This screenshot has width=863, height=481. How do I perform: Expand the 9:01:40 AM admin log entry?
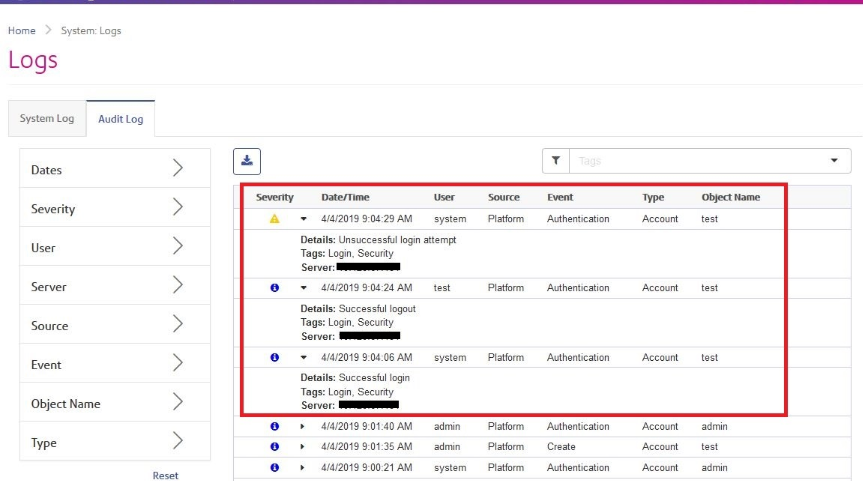[303, 427]
